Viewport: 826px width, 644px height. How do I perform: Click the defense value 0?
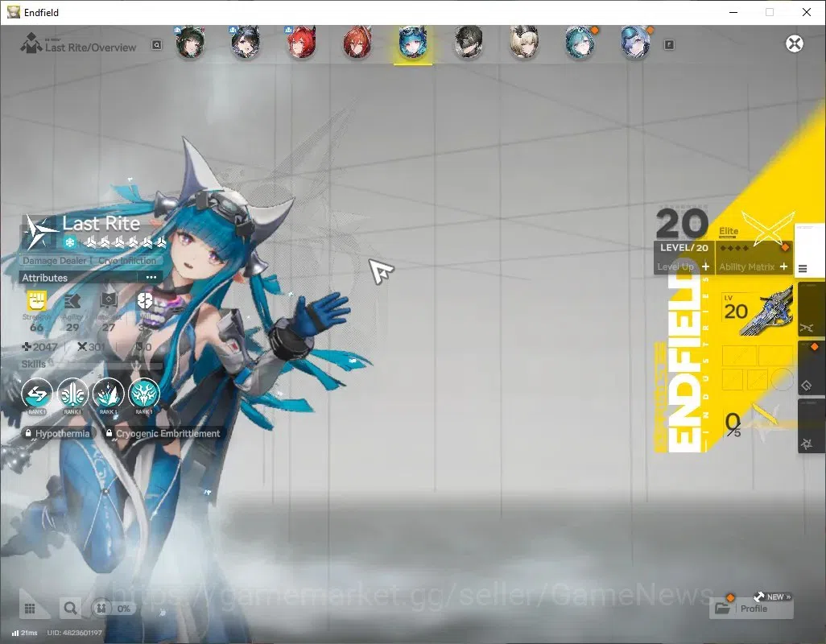pyautogui.click(x=144, y=347)
